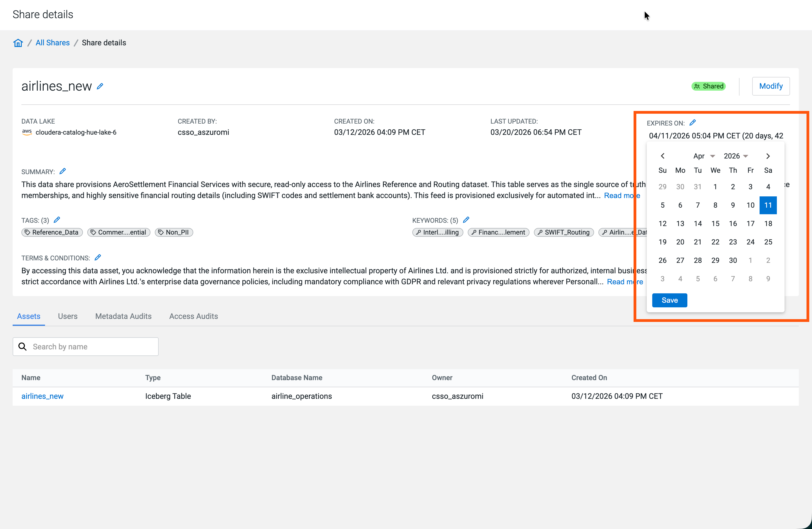Go to next month in calendar
The height and width of the screenshot is (529, 812).
768,156
